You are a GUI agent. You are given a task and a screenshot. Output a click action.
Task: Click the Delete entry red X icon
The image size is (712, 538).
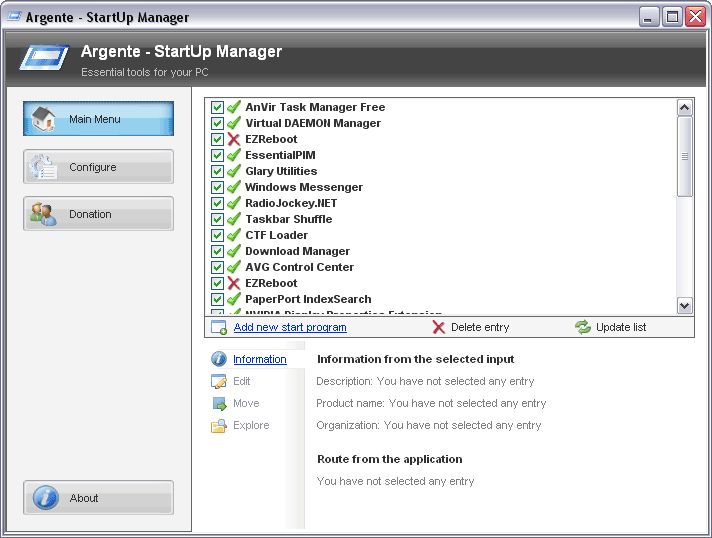tap(438, 327)
